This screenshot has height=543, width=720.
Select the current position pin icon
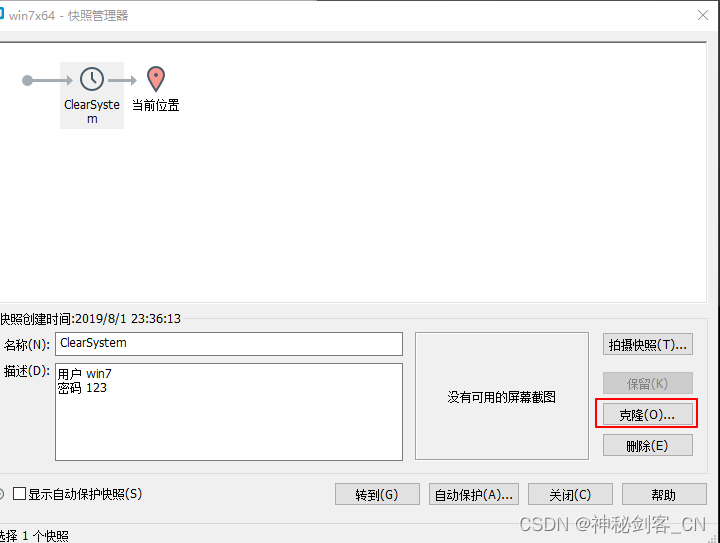tap(156, 79)
